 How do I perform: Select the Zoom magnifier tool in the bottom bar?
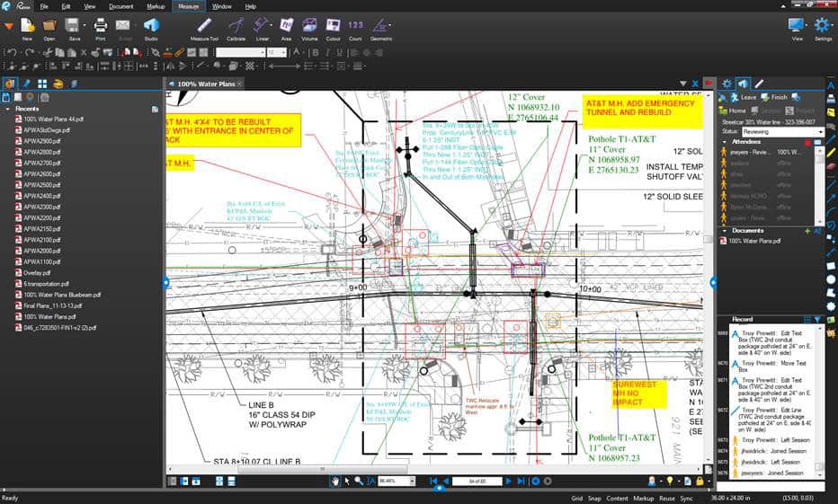point(359,481)
